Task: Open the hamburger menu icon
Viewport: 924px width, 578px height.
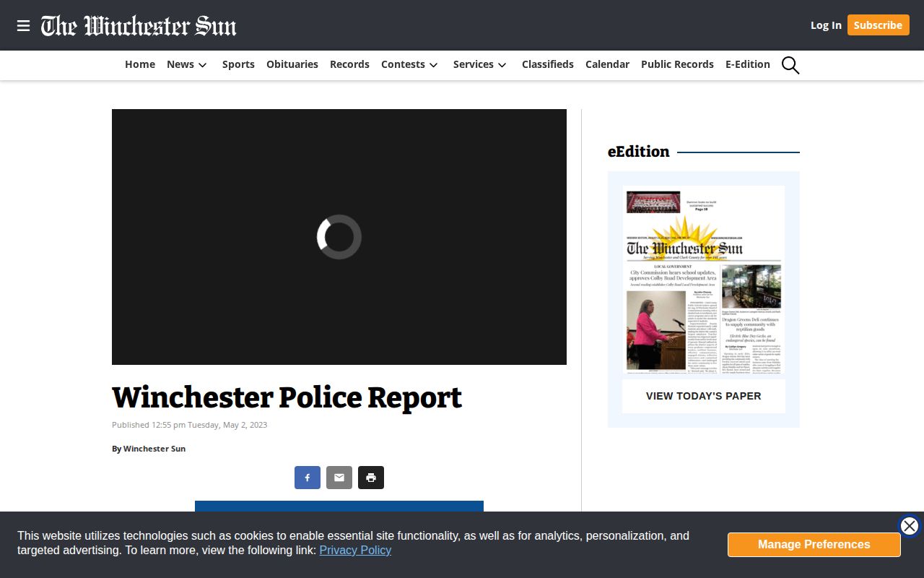Action: click(x=23, y=26)
